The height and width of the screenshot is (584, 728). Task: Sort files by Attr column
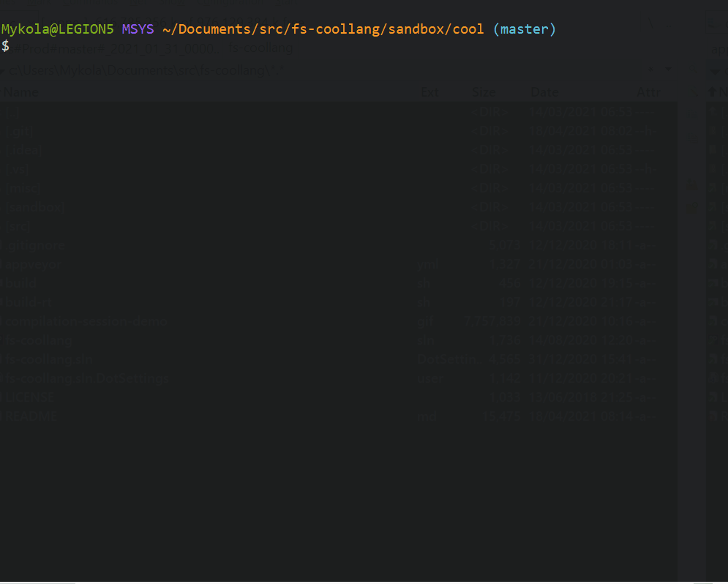[648, 93]
